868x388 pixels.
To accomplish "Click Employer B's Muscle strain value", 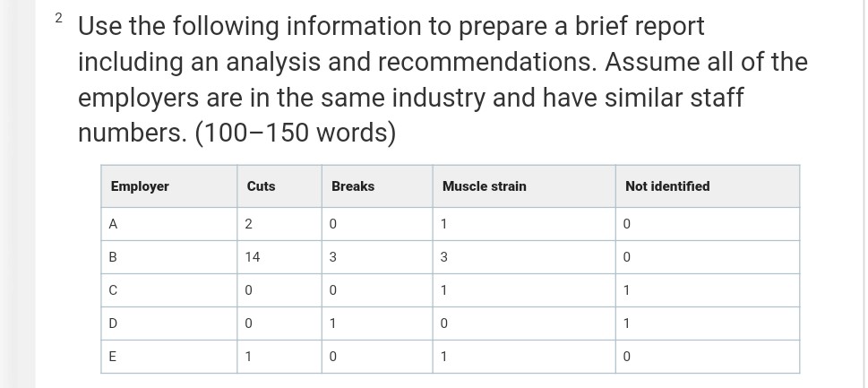I will tap(444, 257).
